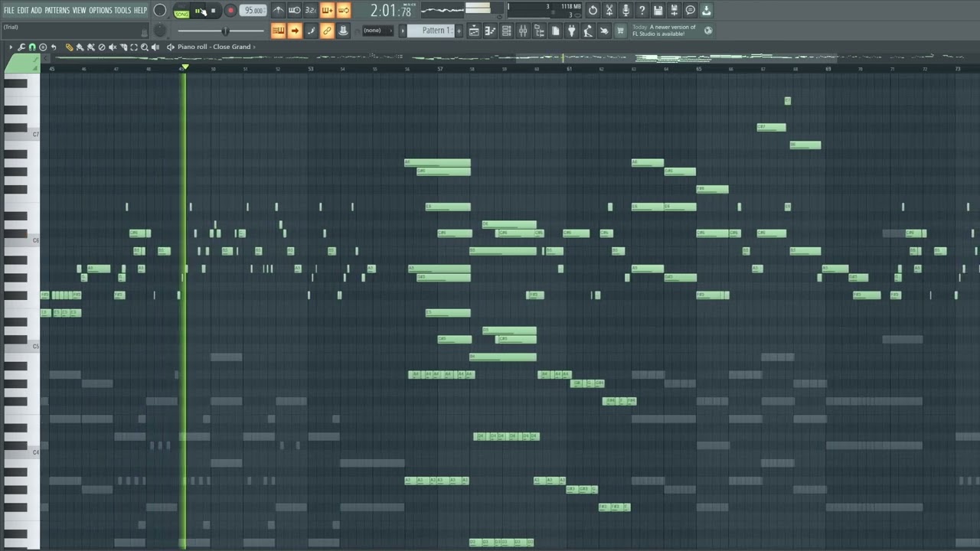Image resolution: width=980 pixels, height=551 pixels.
Task: Toggle Pattern/Song mode button
Action: tap(181, 11)
